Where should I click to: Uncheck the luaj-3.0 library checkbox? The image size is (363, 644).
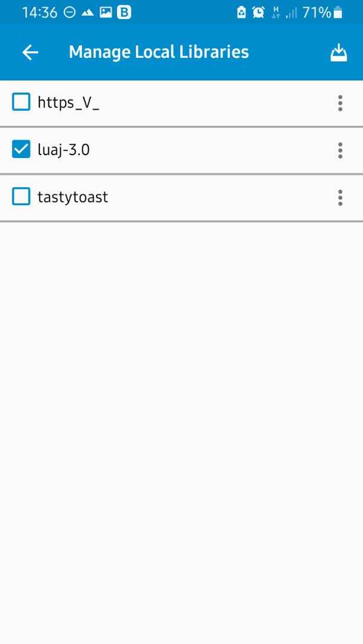[x=21, y=149]
